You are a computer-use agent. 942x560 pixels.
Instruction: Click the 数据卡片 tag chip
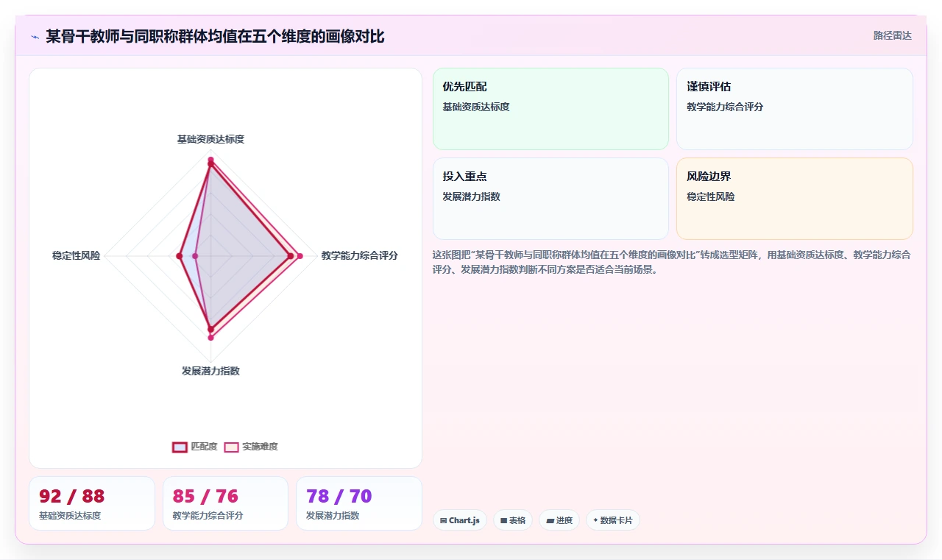point(613,520)
